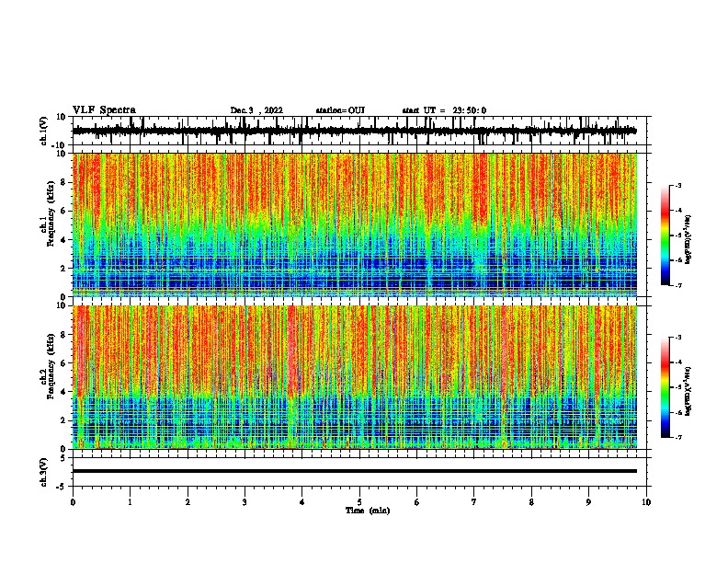Click the ch.2 colorbar "log(PSD)(V²/Hz)" label
Screen dimensions: 728x563
[688, 391]
